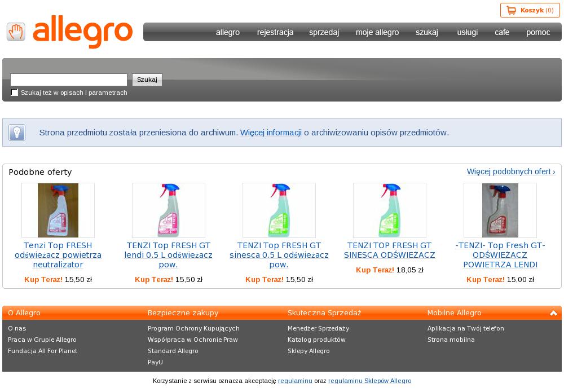This screenshot has height=392, width=564.
Task: Open the cafe menu item
Action: pyautogui.click(x=502, y=32)
